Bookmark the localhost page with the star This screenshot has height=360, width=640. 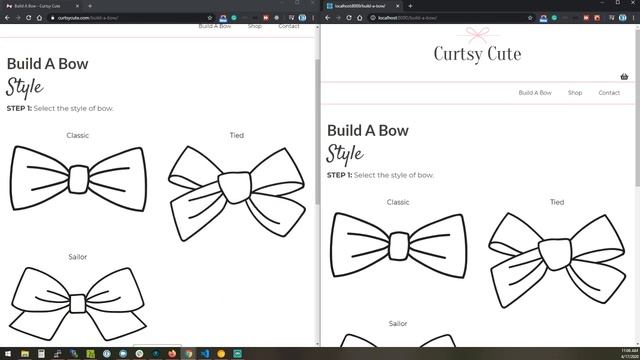click(x=530, y=18)
